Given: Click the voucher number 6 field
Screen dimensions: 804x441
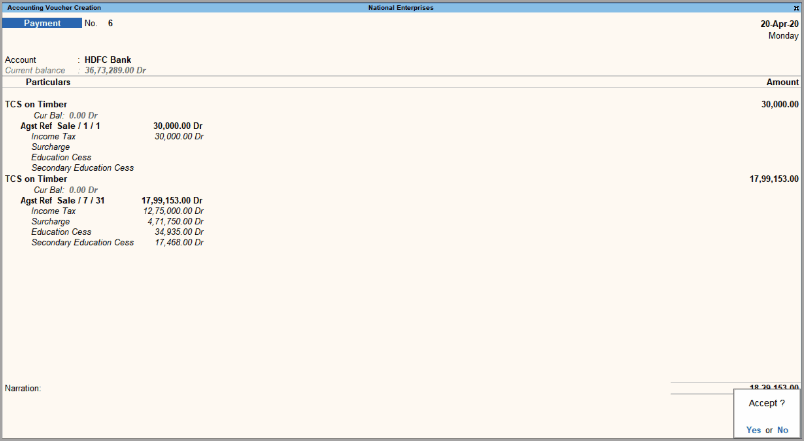Looking at the screenshot, I should click(110, 23).
